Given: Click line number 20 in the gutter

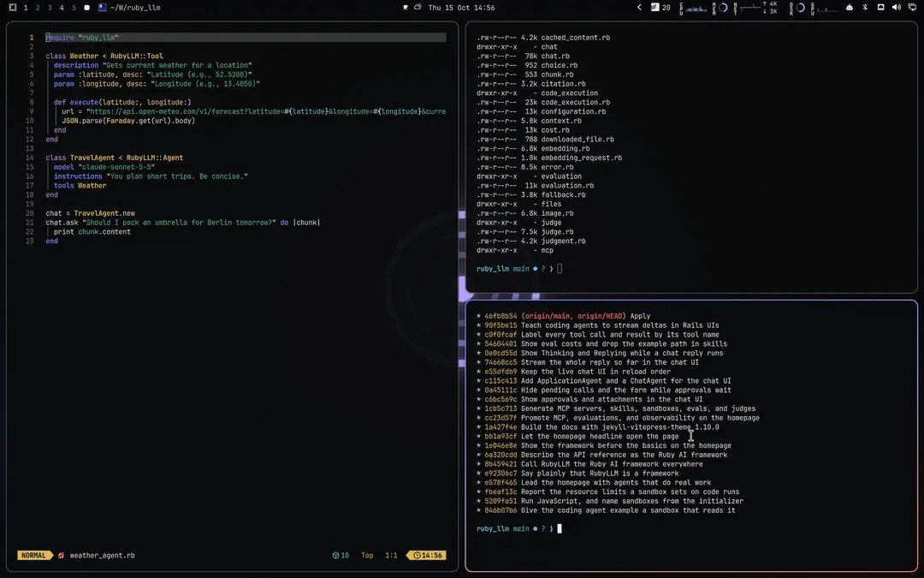Looking at the screenshot, I should pyautogui.click(x=29, y=213).
